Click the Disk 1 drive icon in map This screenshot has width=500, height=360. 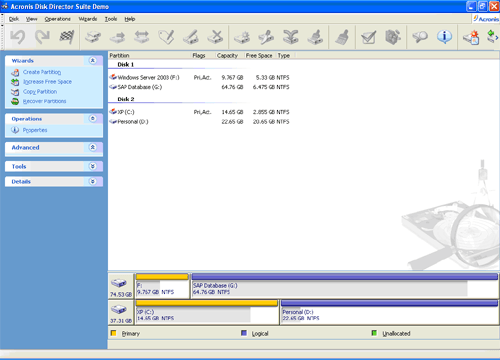pos(119,283)
